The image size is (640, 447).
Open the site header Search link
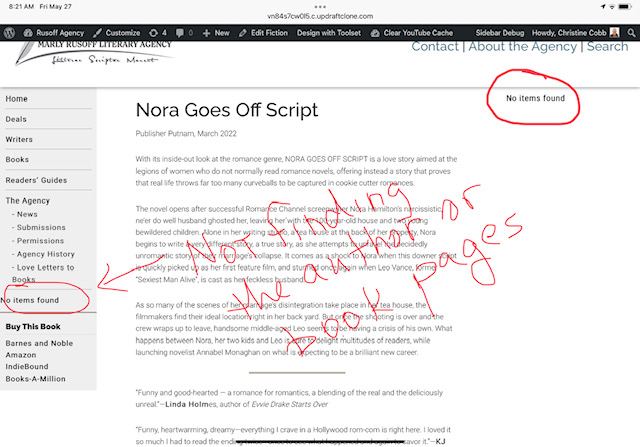(607, 46)
